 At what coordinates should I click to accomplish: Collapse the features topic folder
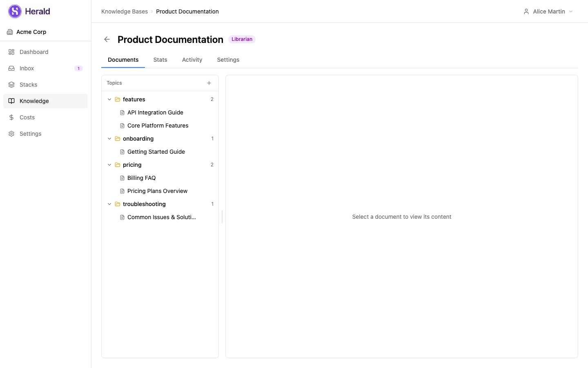[x=109, y=99]
